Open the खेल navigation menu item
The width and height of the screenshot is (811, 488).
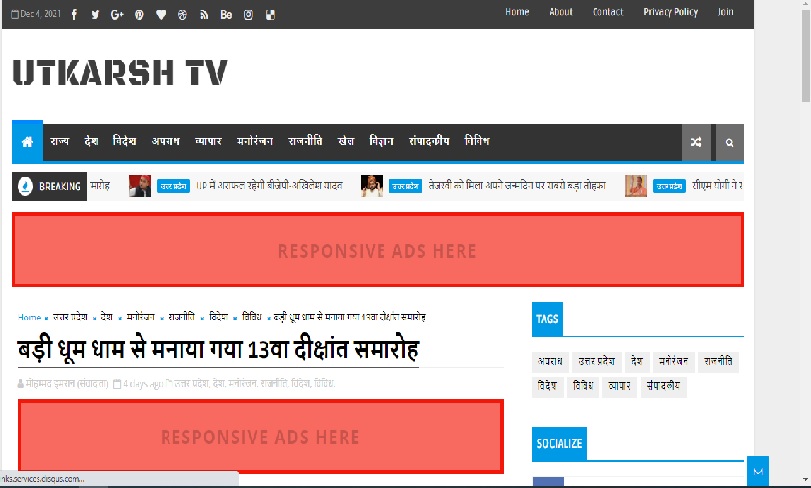[346, 142]
